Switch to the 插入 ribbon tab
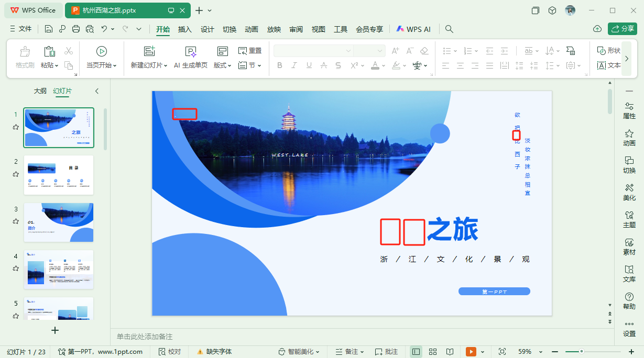 click(184, 30)
